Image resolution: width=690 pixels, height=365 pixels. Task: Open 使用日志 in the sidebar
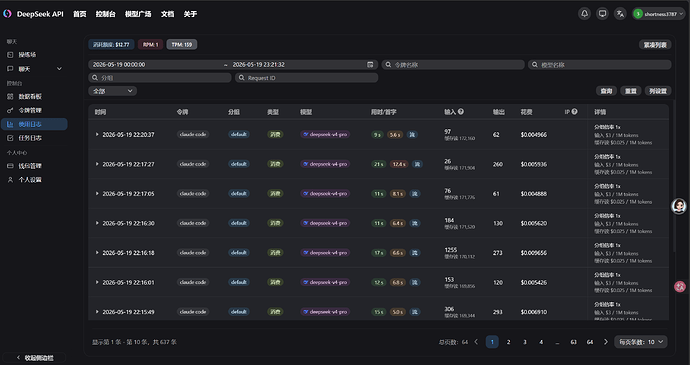coord(34,124)
